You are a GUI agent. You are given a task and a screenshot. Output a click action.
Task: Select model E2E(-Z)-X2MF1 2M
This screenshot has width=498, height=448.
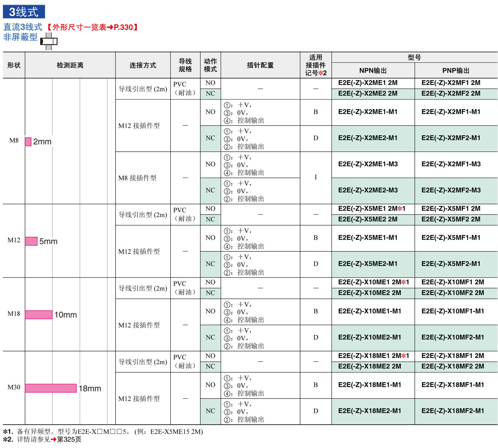[x=451, y=83]
